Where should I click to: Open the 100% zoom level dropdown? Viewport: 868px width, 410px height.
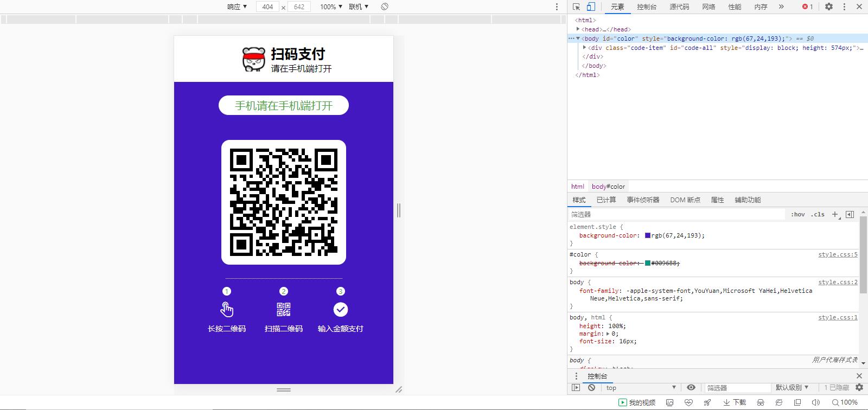(331, 7)
